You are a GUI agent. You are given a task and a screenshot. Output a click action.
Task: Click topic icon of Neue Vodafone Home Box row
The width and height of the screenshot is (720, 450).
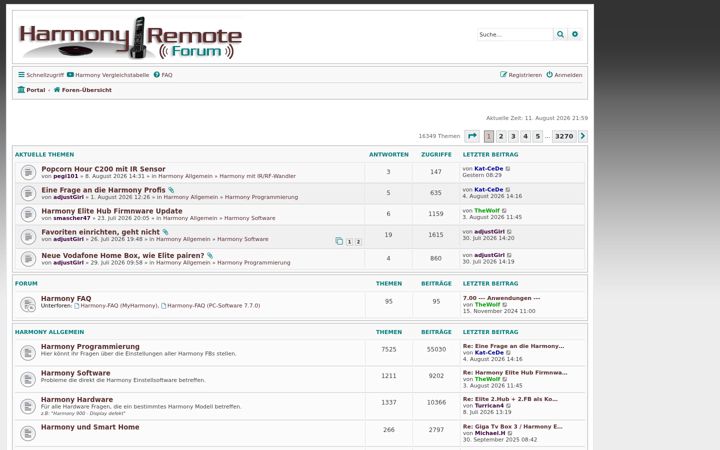click(28, 259)
